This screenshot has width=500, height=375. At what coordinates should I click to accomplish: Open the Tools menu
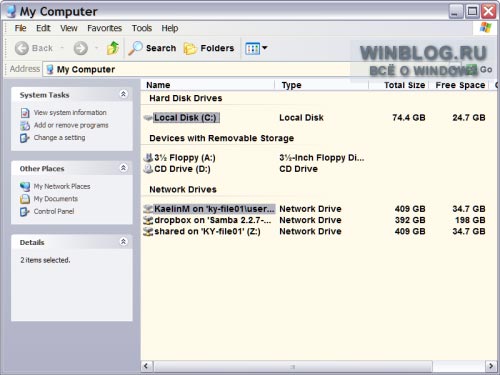tap(142, 28)
